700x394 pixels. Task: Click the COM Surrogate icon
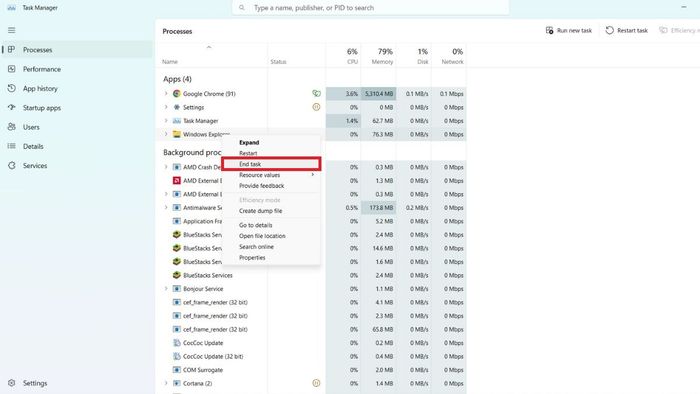177,369
